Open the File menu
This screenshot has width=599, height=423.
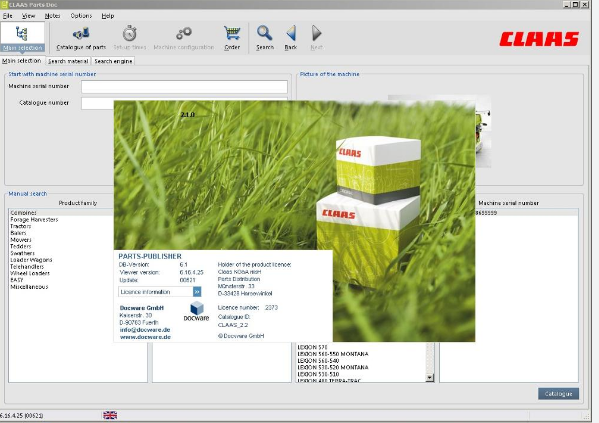point(8,16)
